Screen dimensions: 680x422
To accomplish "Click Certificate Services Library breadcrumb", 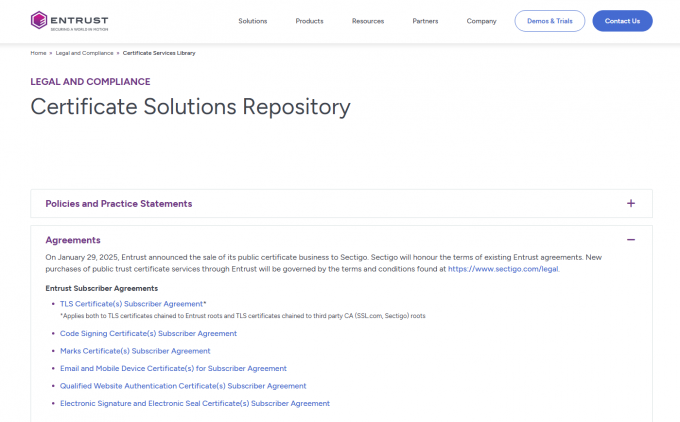I will point(159,52).
